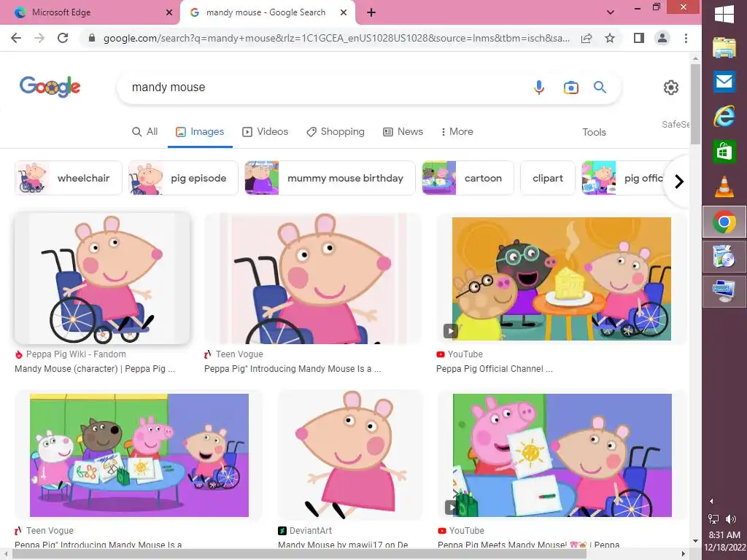The image size is (747, 560).
Task: Click the volume speaker tray icon
Action: (x=730, y=519)
